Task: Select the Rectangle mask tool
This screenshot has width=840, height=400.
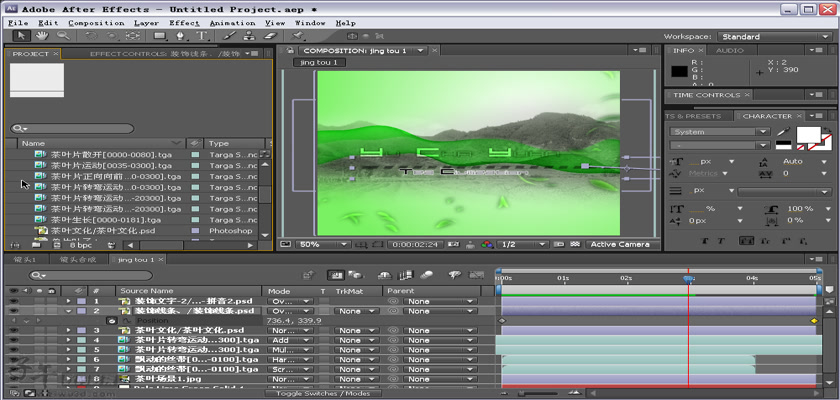Action: tap(159, 36)
